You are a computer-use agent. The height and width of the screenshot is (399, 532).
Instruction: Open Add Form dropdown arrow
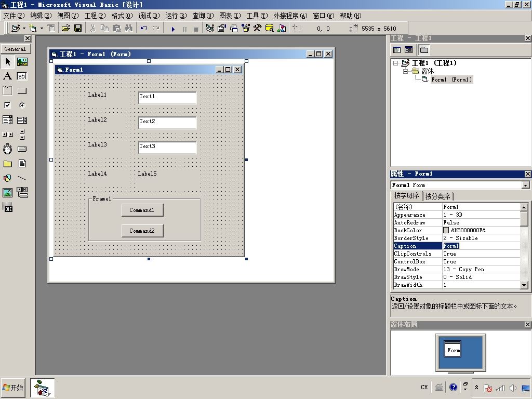(42, 28)
